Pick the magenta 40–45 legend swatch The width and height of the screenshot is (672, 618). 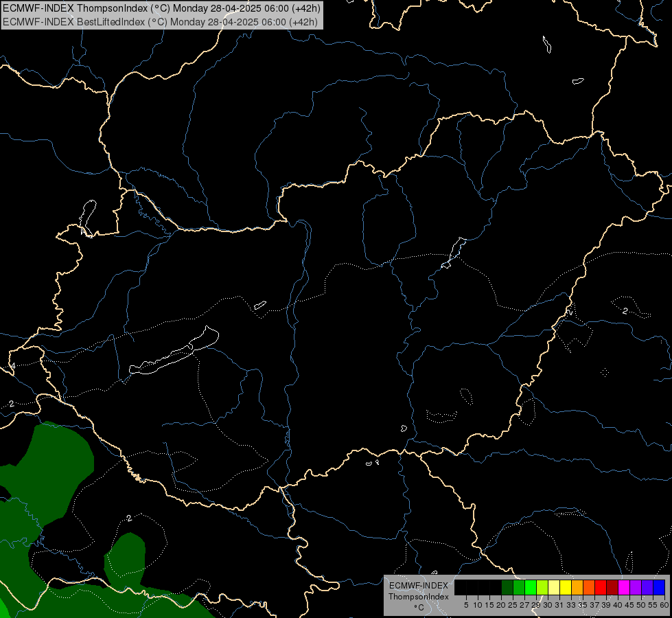624,587
